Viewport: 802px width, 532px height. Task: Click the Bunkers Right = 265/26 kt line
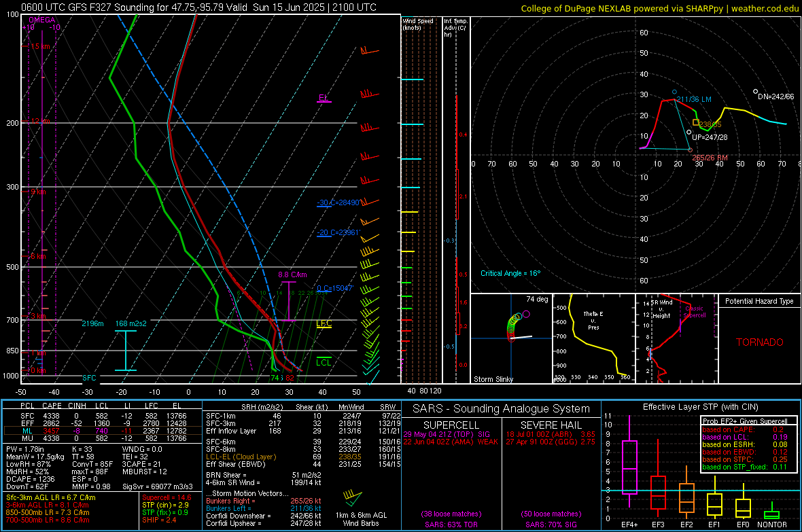pos(264,501)
